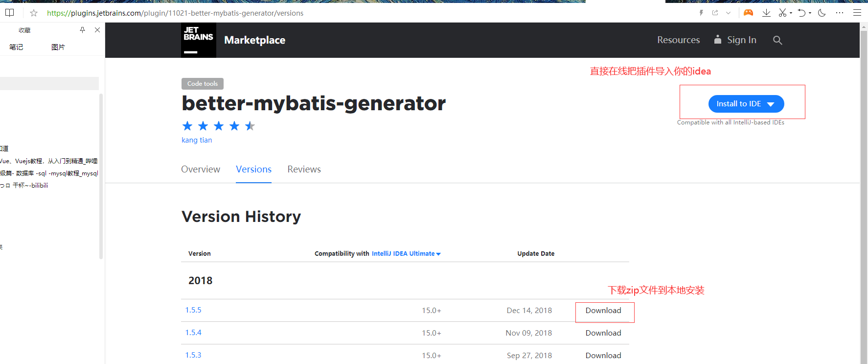Viewport: 868px width, 364px height.
Task: Open the Resources menu
Action: [678, 40]
